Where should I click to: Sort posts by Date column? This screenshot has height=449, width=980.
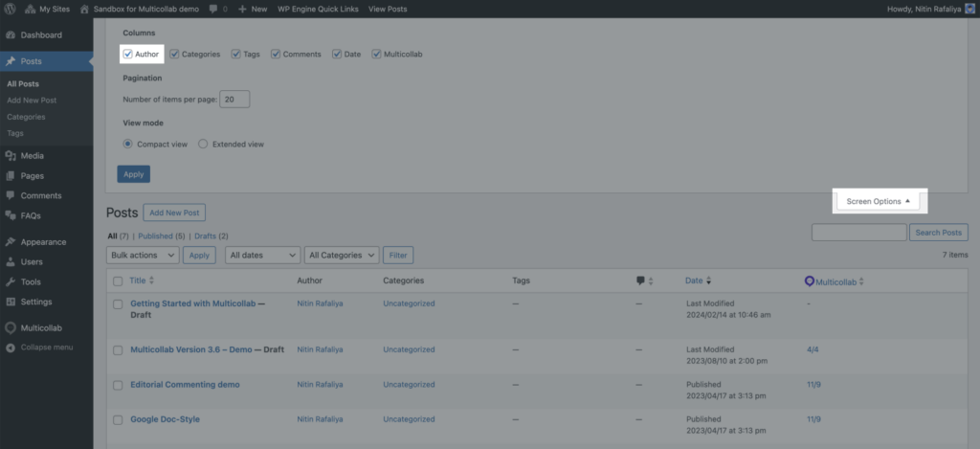point(698,281)
